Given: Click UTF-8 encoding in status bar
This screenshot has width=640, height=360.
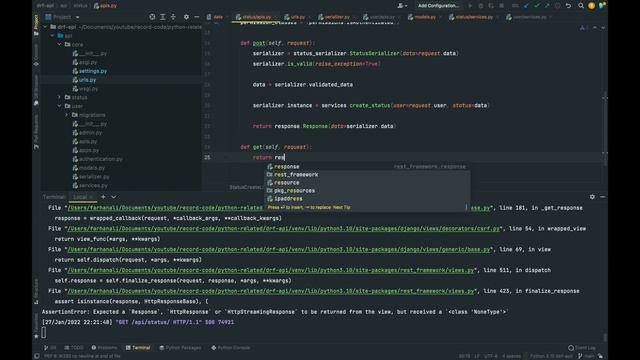Looking at the screenshot, I should pos(491,356).
